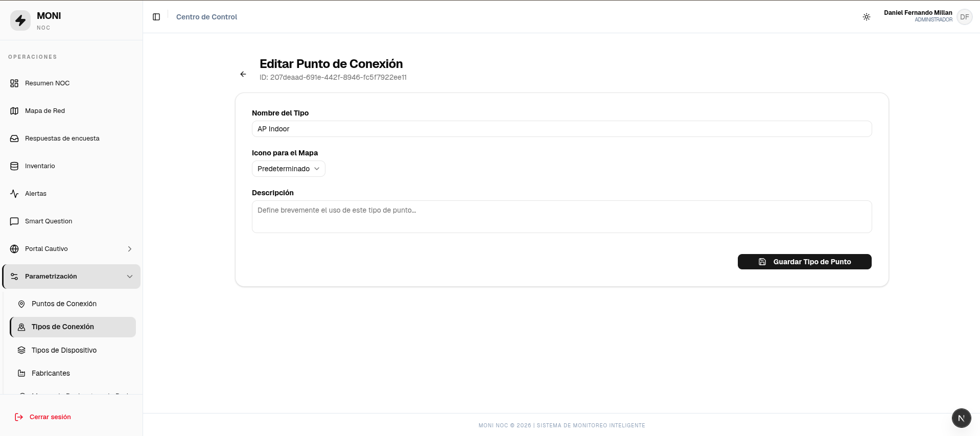Expand the Portal Cautivo submenu chevron

pyautogui.click(x=130, y=249)
